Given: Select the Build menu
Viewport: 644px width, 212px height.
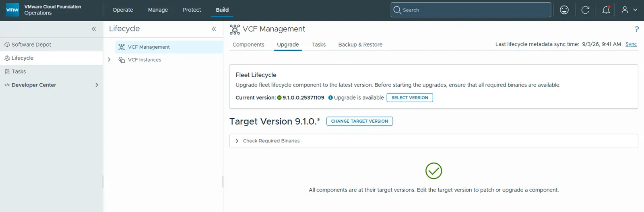Looking at the screenshot, I should pyautogui.click(x=222, y=10).
